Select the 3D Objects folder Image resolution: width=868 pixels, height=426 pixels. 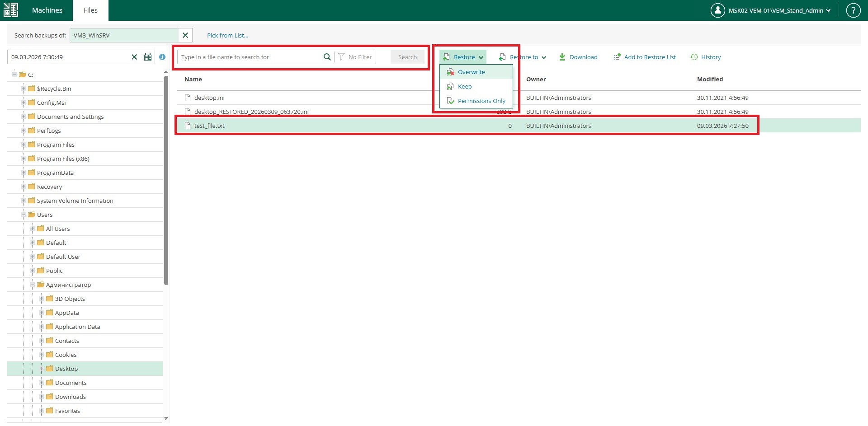point(70,299)
